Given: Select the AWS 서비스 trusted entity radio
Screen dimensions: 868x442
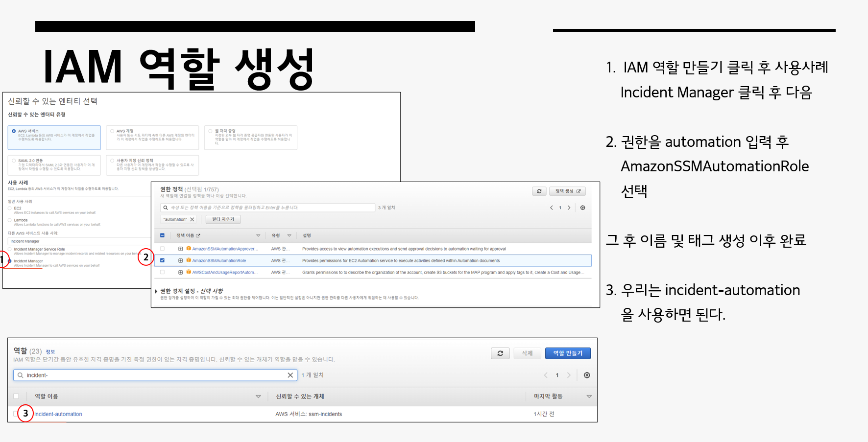Looking at the screenshot, I should click(x=14, y=131).
